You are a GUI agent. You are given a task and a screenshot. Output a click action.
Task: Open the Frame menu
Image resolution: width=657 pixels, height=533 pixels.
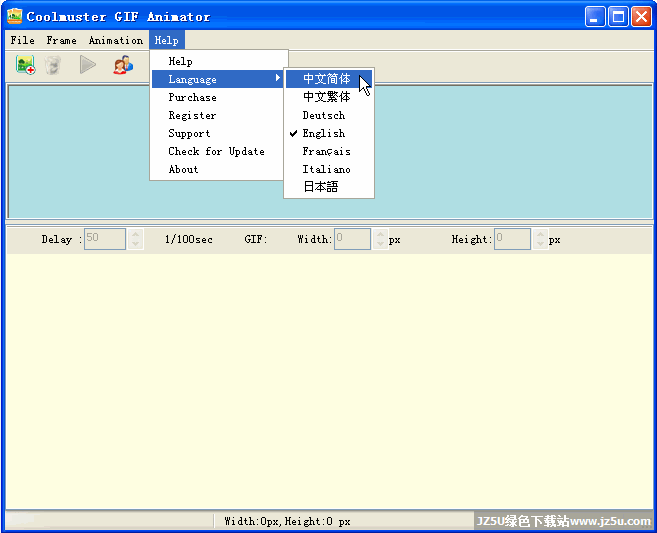(61, 40)
